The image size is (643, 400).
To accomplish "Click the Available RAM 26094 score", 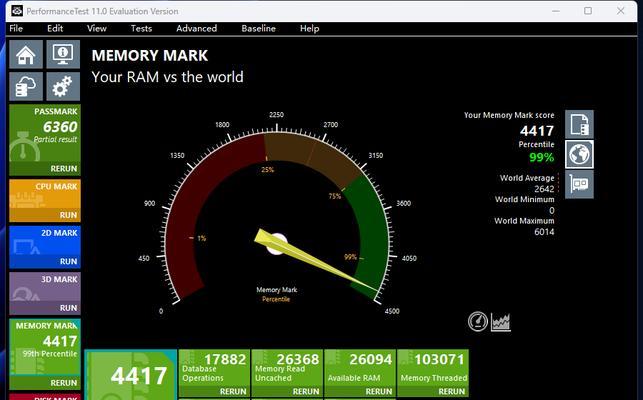I will pos(371,359).
